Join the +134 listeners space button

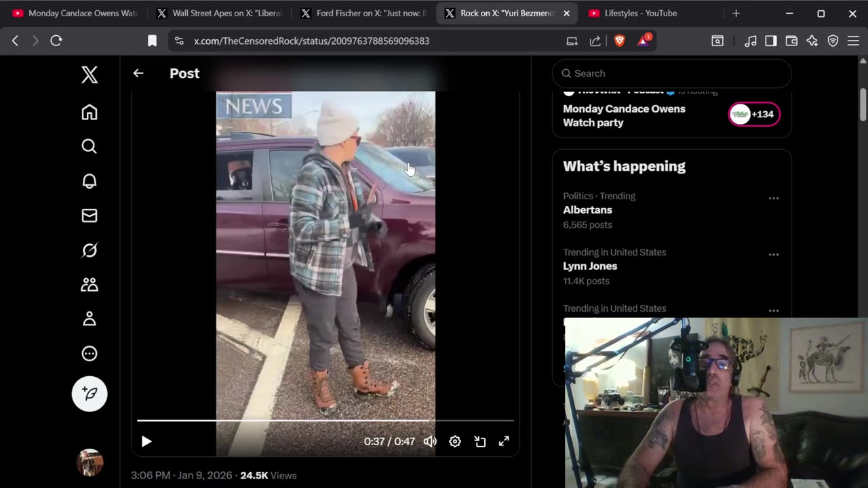[x=754, y=114]
